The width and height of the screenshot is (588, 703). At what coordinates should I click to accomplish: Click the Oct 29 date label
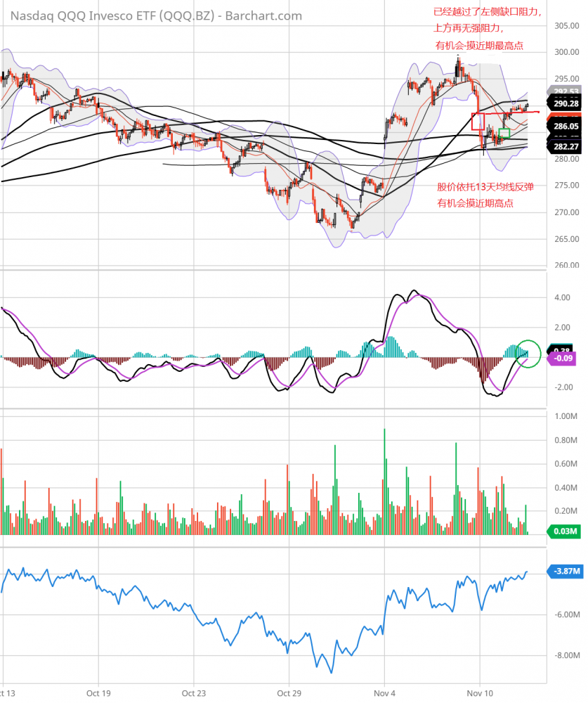(x=289, y=693)
